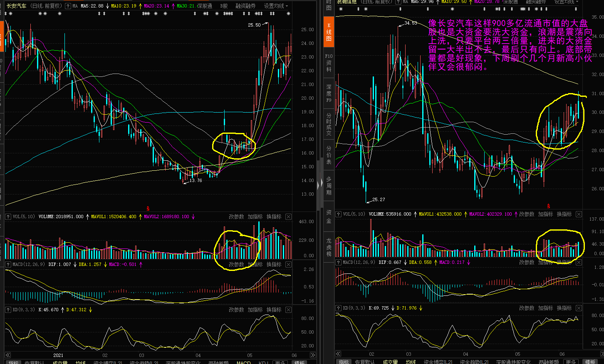
Task: Open the 分时成交 sidebar tab
Action: pyautogui.click(x=329, y=124)
